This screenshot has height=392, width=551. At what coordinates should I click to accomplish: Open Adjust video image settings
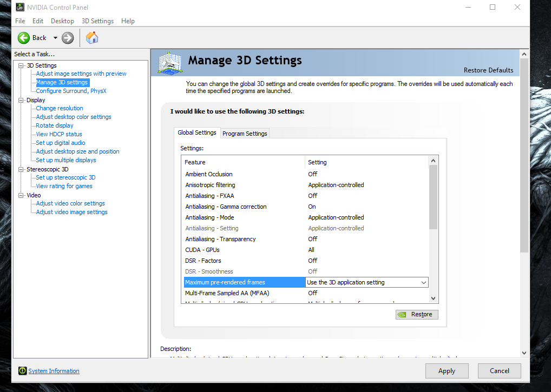(x=71, y=212)
